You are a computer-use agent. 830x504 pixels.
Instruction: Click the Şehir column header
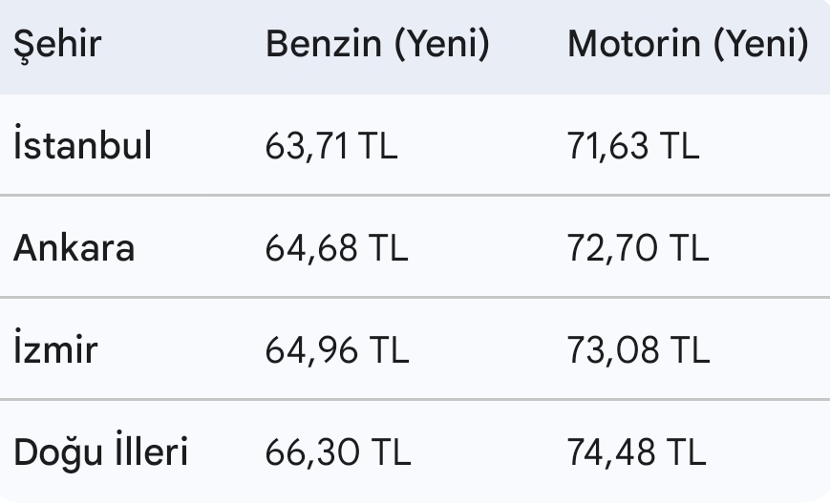point(57,45)
